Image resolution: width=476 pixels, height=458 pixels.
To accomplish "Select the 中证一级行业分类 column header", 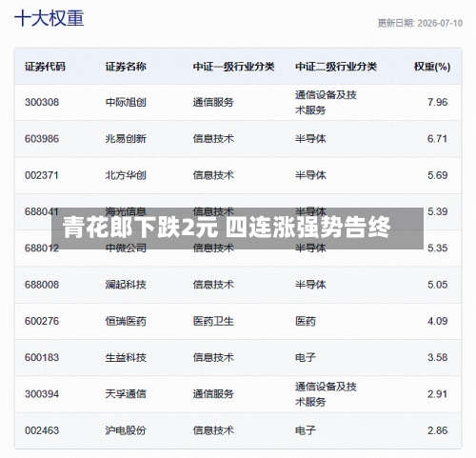I will pos(233,67).
